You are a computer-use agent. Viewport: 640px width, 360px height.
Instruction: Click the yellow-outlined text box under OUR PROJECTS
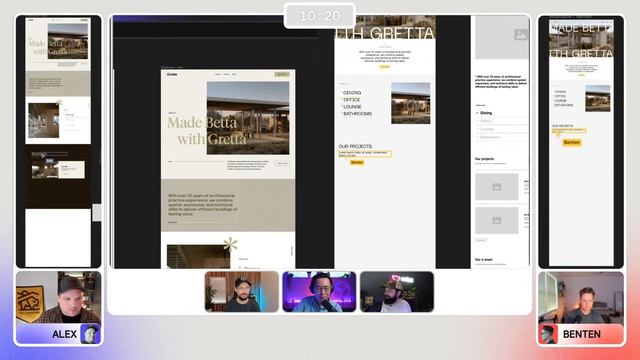(x=365, y=154)
